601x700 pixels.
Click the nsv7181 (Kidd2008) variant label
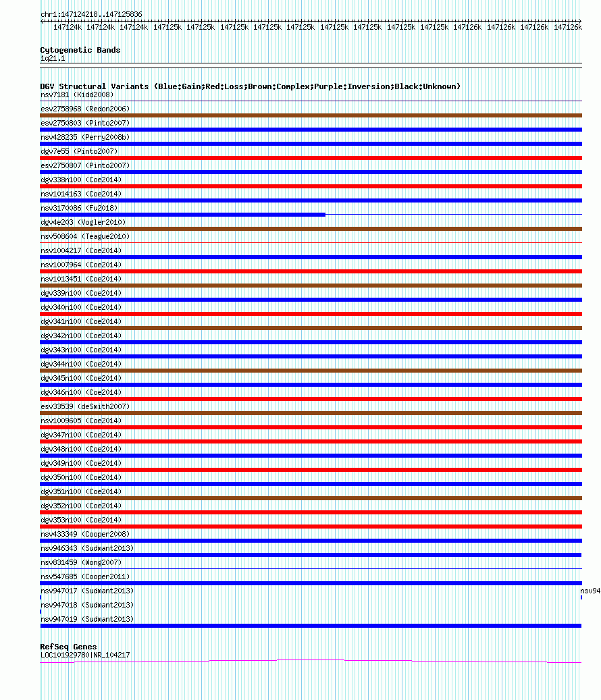coord(77,95)
